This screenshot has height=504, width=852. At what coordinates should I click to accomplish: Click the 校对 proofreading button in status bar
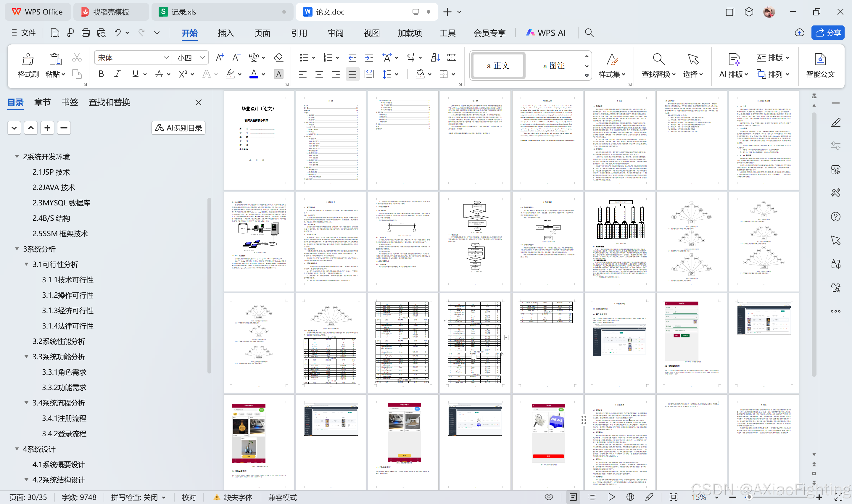[x=189, y=497]
